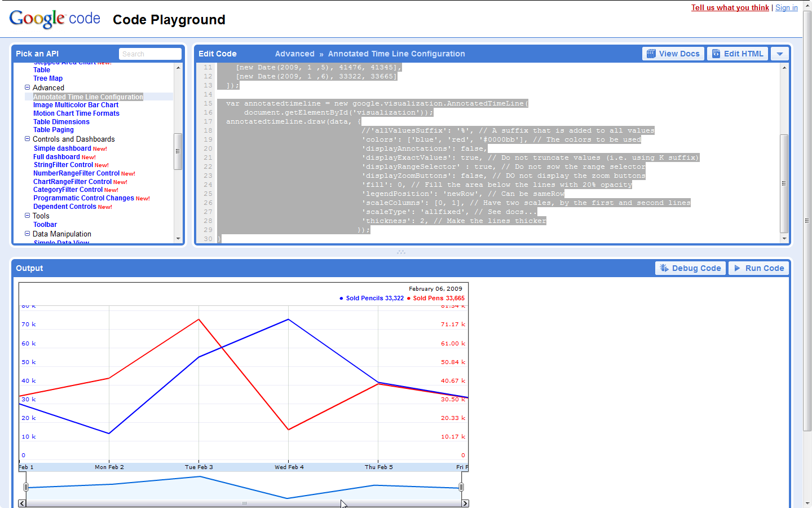Open the Table Paging sample
This screenshot has height=508, width=812.
pyautogui.click(x=53, y=130)
